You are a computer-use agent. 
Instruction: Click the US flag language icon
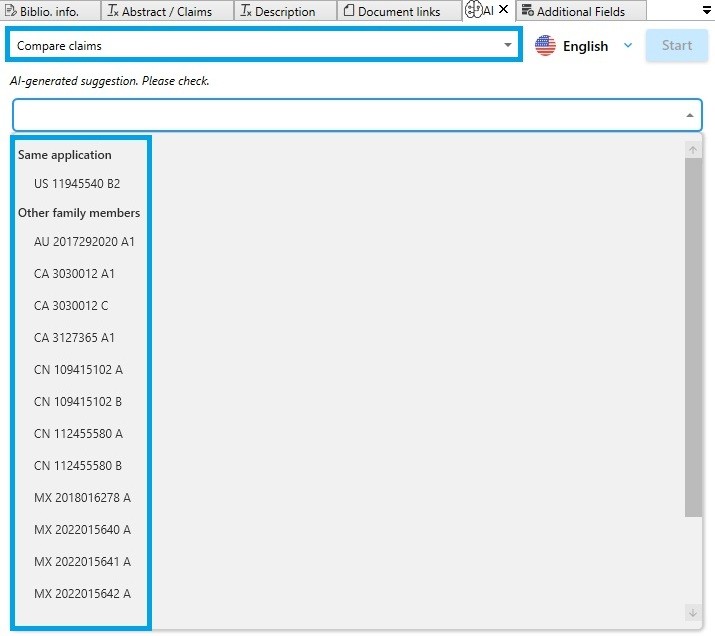(x=546, y=46)
